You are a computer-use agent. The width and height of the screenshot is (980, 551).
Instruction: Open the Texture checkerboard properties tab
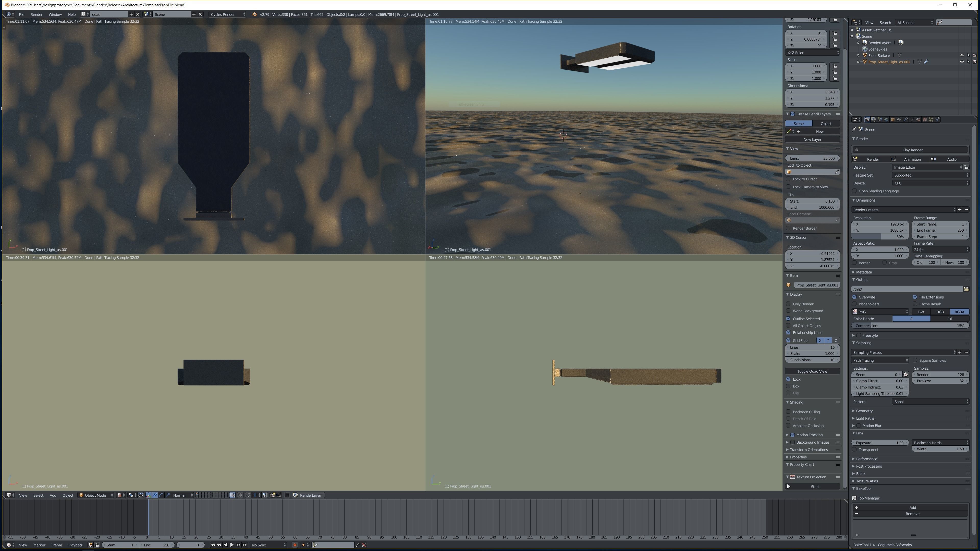click(924, 119)
